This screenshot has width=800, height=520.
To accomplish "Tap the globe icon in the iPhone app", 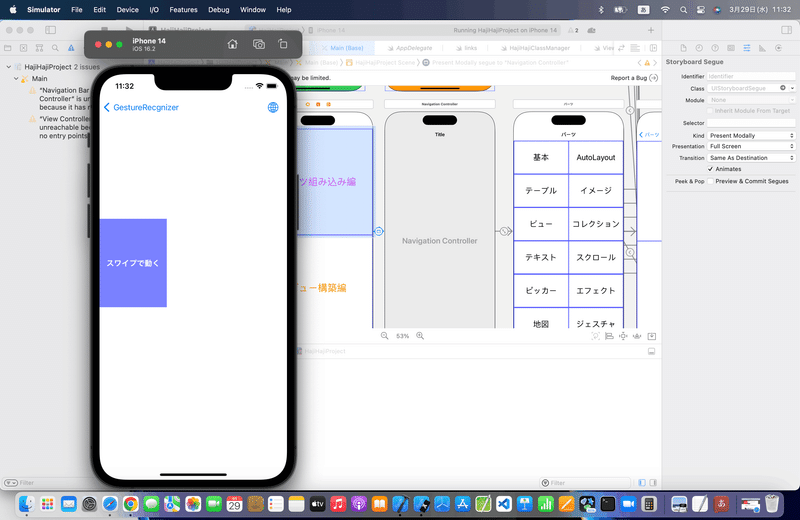I will tap(273, 107).
